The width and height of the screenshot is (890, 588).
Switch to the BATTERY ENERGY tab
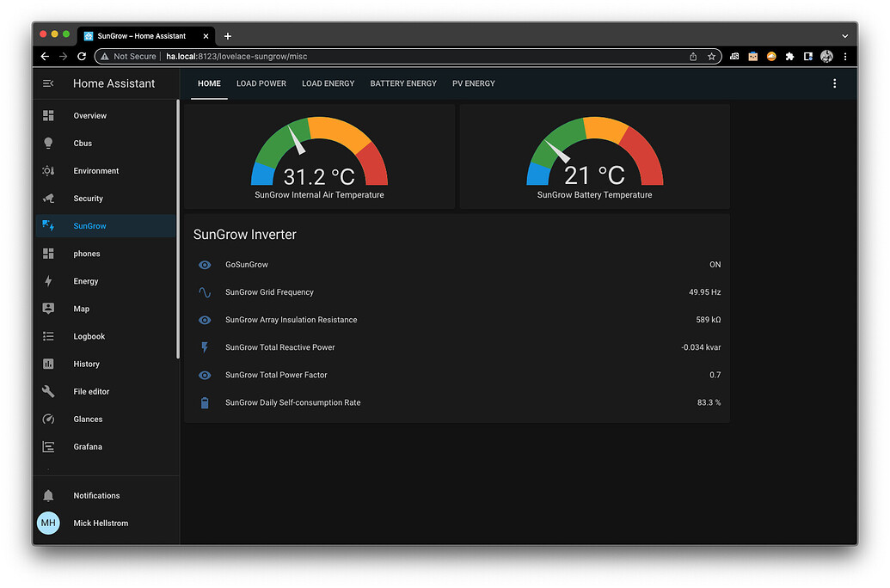click(403, 83)
